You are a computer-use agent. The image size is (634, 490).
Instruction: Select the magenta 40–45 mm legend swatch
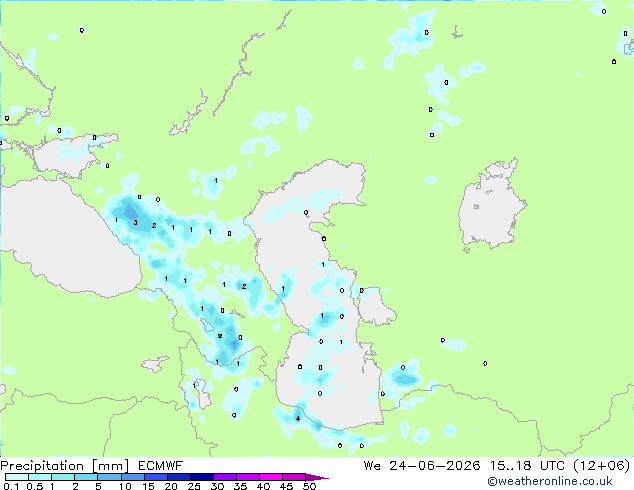[271, 477]
